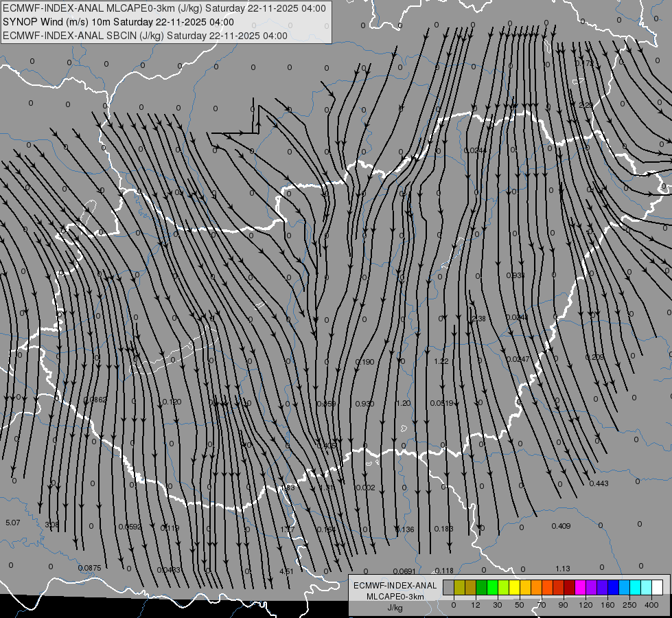672x618 pixels.
Task: Click the legend unit label J/kg
Action: click(x=395, y=608)
